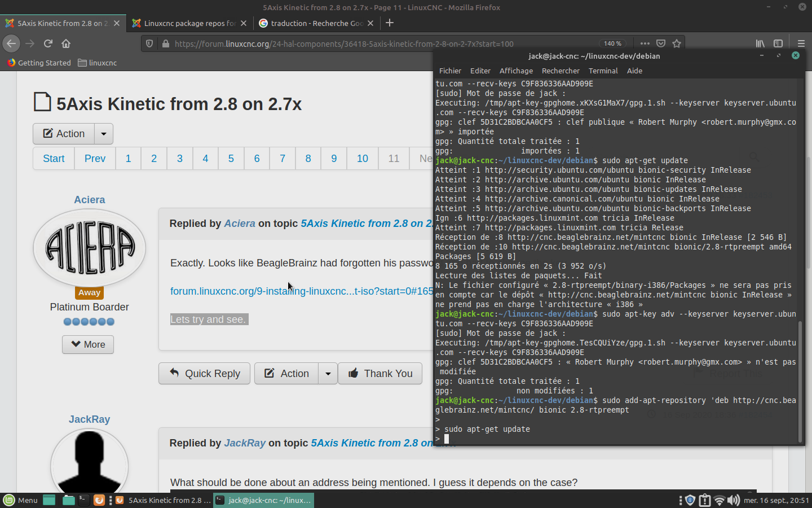This screenshot has width=812, height=508.
Task: Open the Terminal menu in the terminal
Action: [x=603, y=71]
